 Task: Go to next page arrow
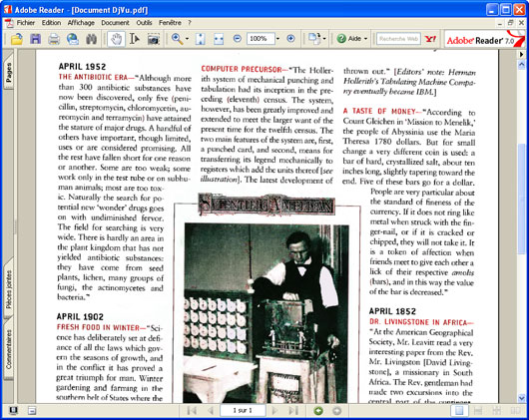[274, 411]
